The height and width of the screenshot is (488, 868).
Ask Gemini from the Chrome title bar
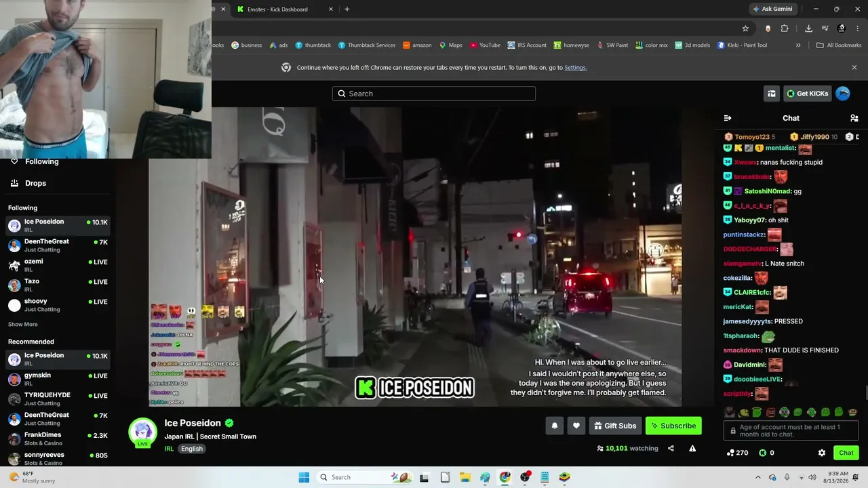[x=772, y=9]
